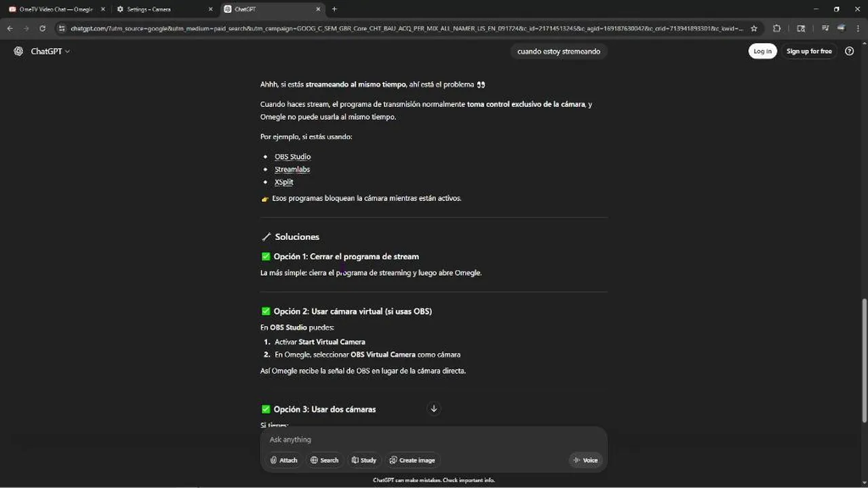868x488 pixels.
Task: Click the Create image button
Action: 412,460
